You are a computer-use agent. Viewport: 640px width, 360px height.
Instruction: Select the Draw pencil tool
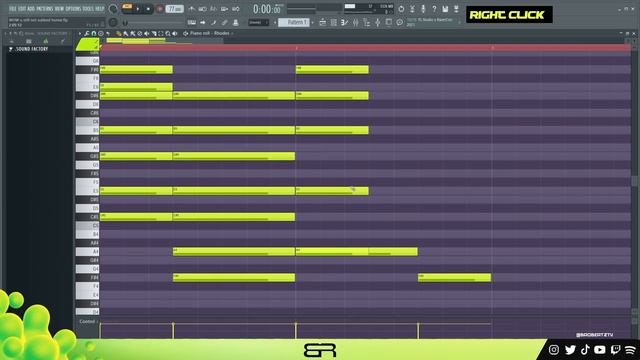(x=119, y=33)
